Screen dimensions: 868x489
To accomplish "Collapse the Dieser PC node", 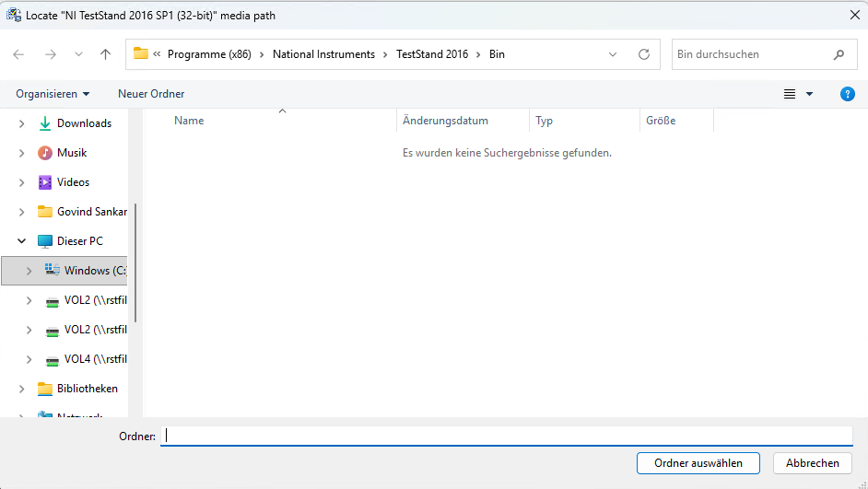I will (21, 241).
